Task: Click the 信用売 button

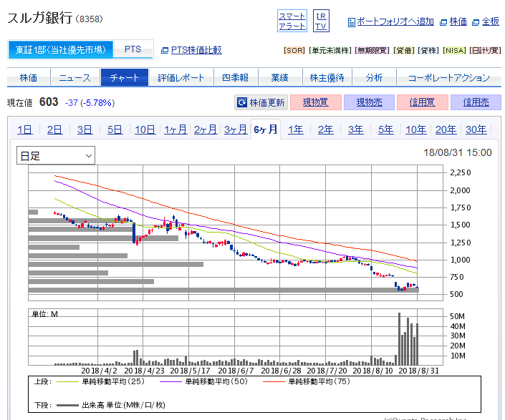Action: click(476, 102)
